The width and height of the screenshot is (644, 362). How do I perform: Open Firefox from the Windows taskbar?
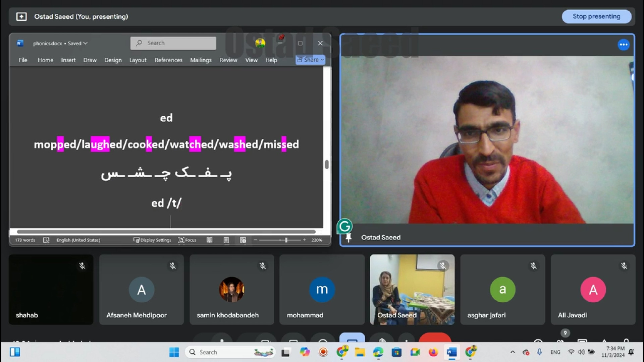[433, 352]
